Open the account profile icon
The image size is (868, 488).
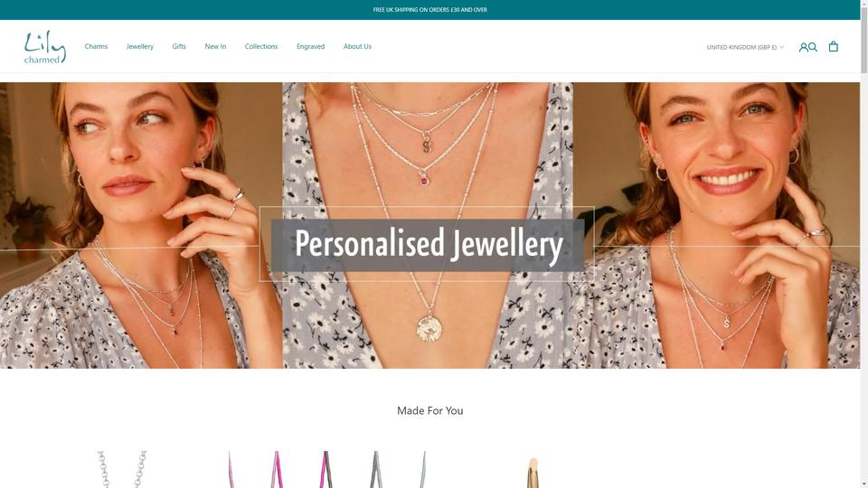click(x=803, y=47)
